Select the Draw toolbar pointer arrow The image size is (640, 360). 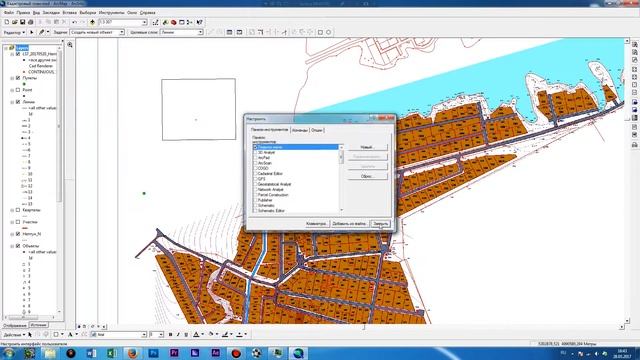30,334
